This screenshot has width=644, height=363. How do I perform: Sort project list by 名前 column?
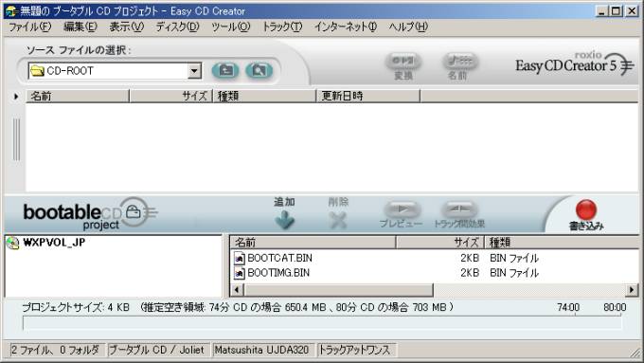[313, 242]
